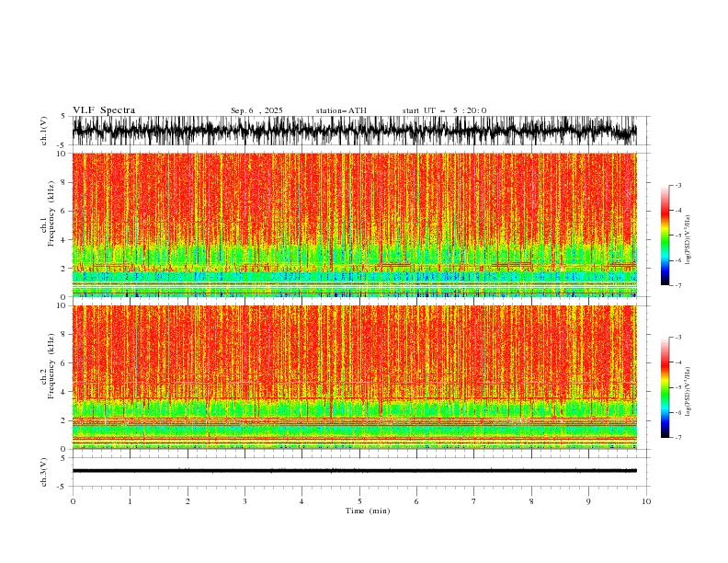Click the time axis tick label "6"
728x563 pixels.
(x=416, y=501)
